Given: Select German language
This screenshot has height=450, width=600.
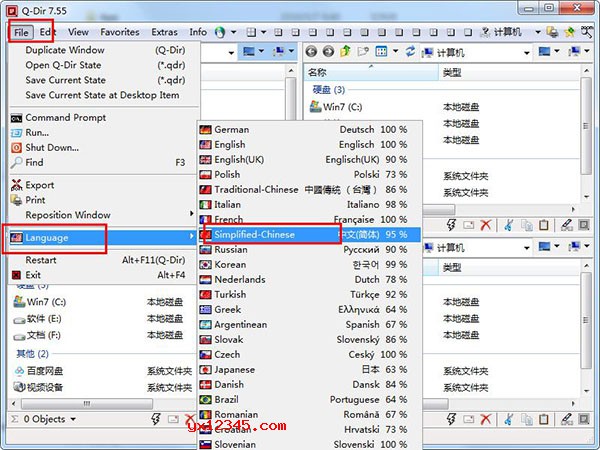Looking at the screenshot, I should pos(309,130).
